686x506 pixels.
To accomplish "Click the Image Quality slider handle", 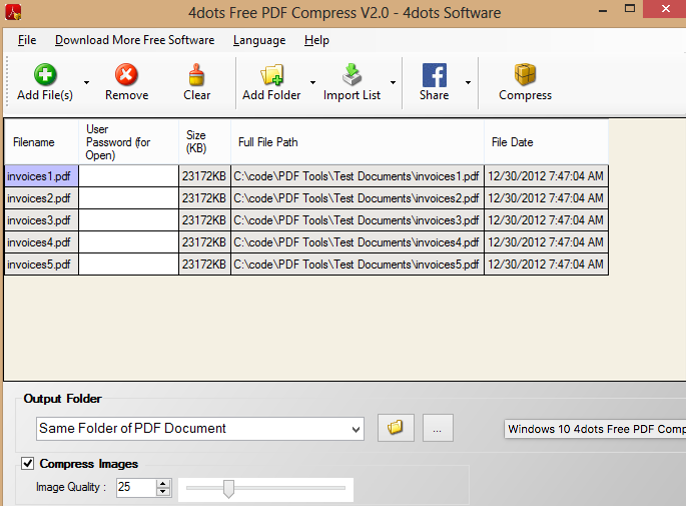I will [229, 488].
